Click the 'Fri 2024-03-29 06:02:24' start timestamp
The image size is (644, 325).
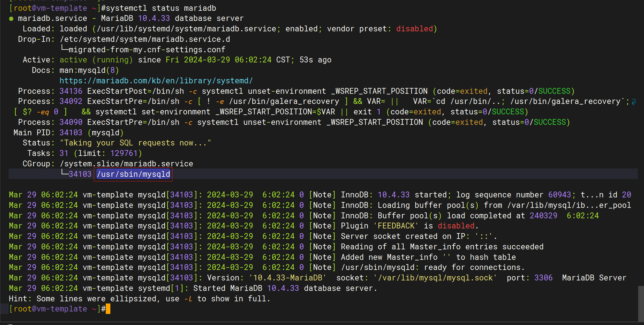coord(219,60)
